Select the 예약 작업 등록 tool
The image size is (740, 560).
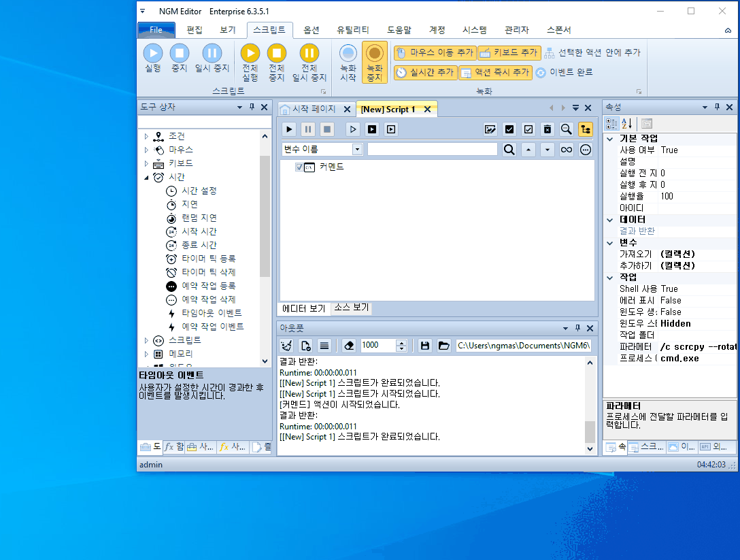click(x=209, y=286)
